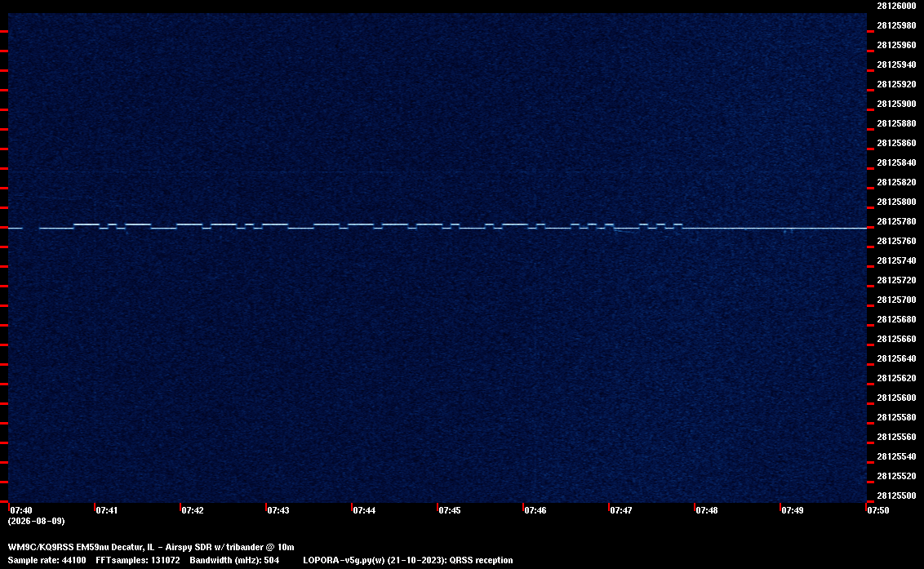Click frequency label 28125920
924x569 pixels.
click(x=896, y=84)
